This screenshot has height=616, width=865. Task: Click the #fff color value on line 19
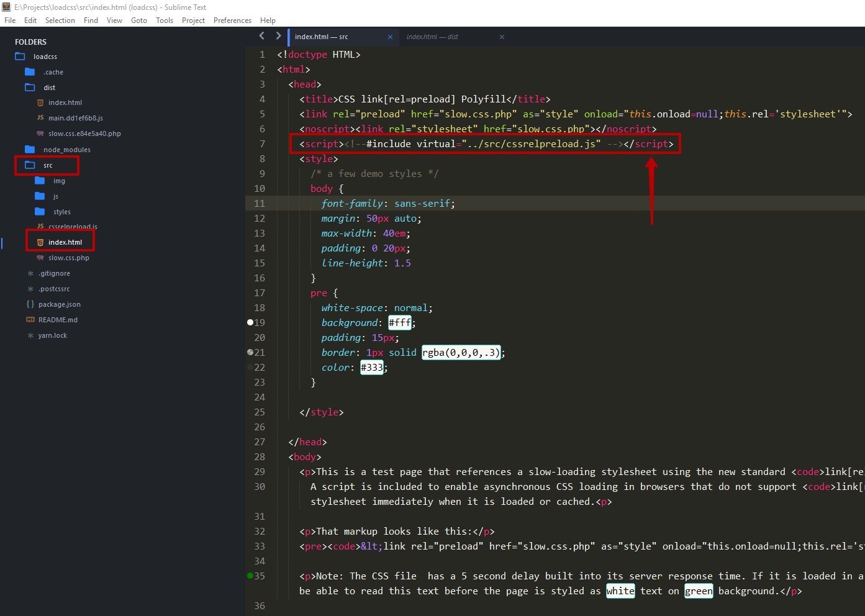tap(400, 322)
